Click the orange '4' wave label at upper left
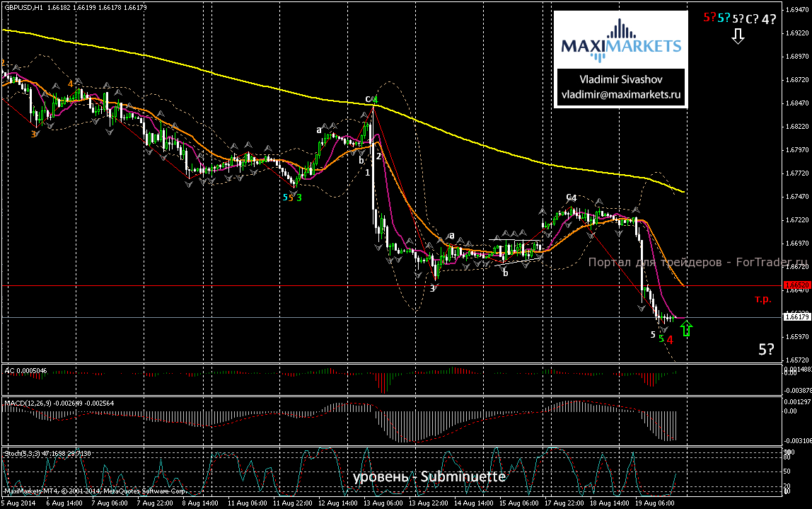 click(x=70, y=84)
